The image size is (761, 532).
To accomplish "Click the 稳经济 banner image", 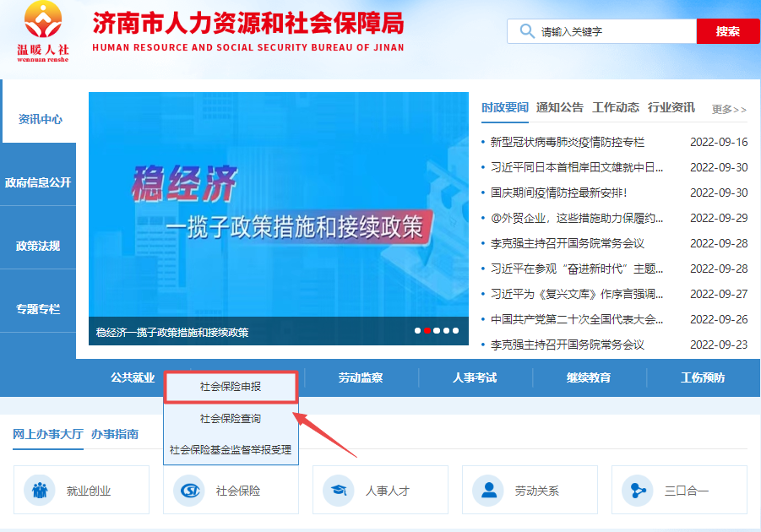I will pos(279,207).
